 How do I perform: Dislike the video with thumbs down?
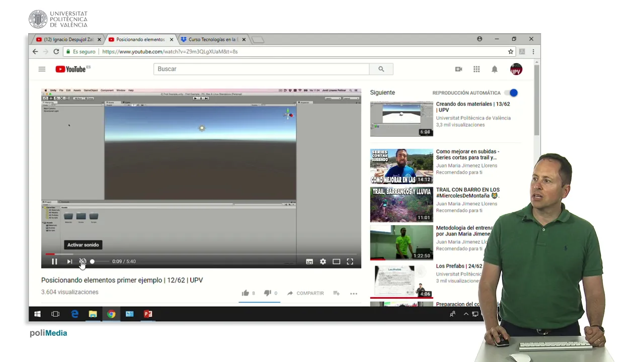click(268, 293)
